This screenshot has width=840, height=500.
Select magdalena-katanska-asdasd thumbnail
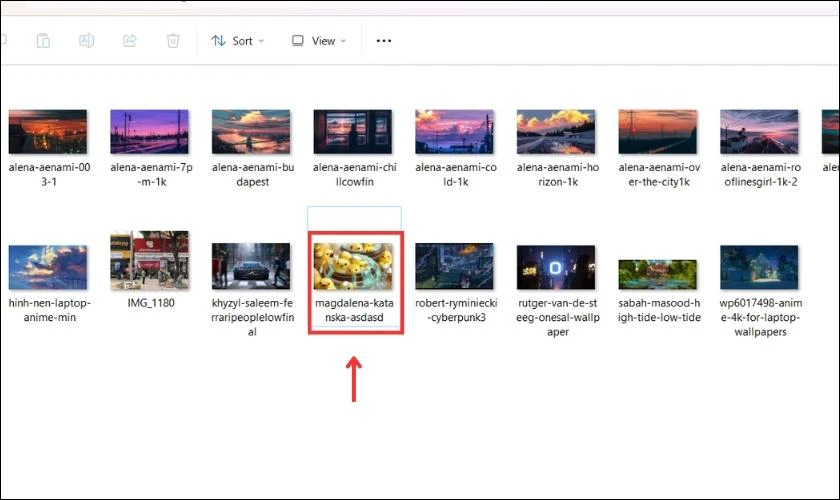click(x=352, y=266)
